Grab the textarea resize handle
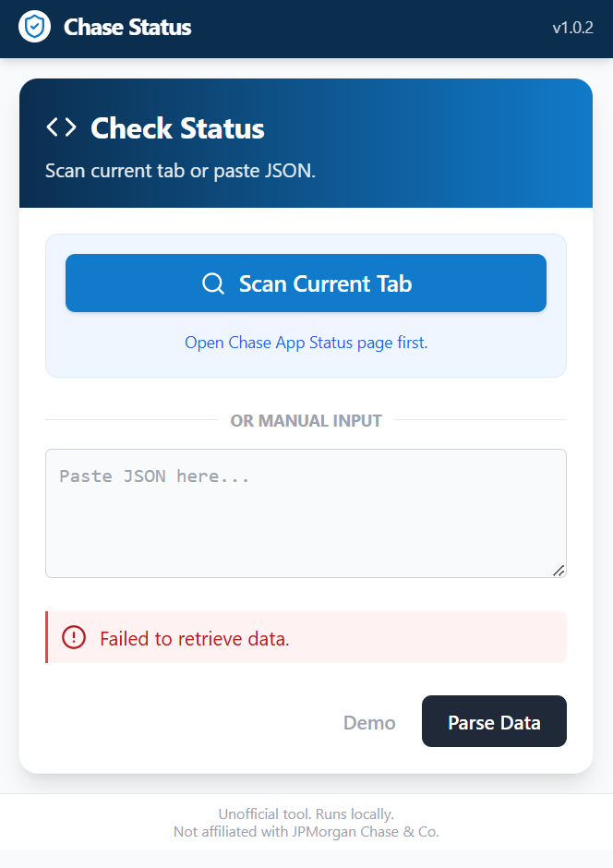The height and width of the screenshot is (868, 613). (x=559, y=571)
